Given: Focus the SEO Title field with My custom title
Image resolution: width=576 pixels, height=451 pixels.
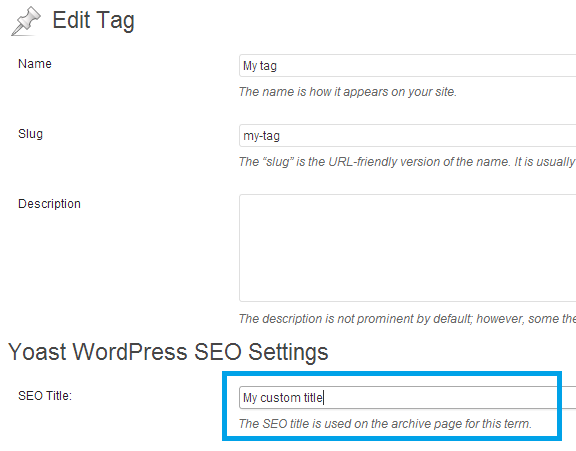Looking at the screenshot, I should point(407,398).
